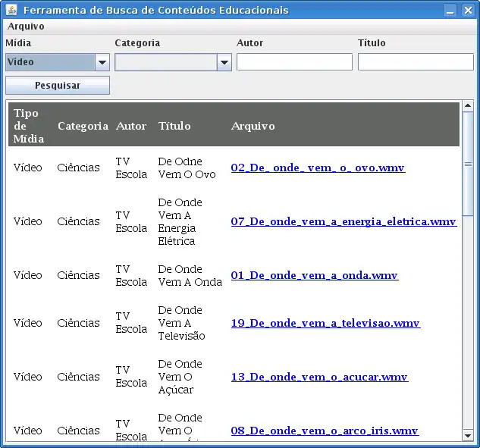Open 02_De_onde_vem_o_ovo.wmv link
Screen dimensions: 480x448
[x=318, y=168]
